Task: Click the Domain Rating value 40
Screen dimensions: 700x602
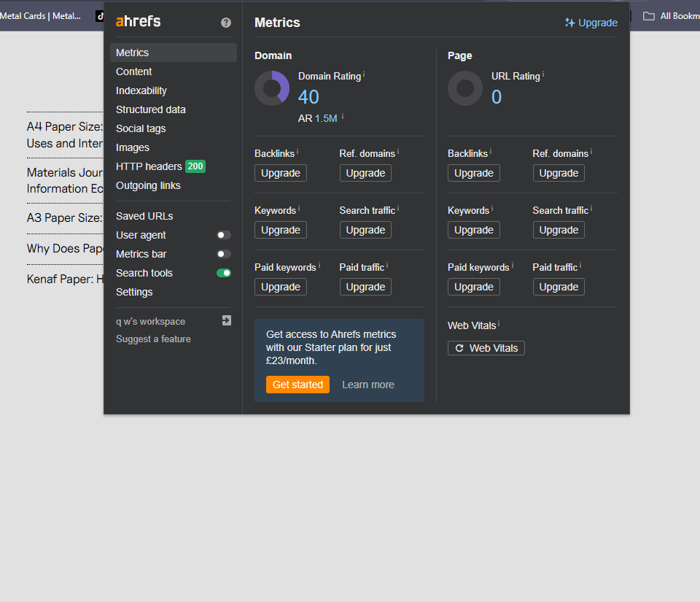Action: (308, 97)
